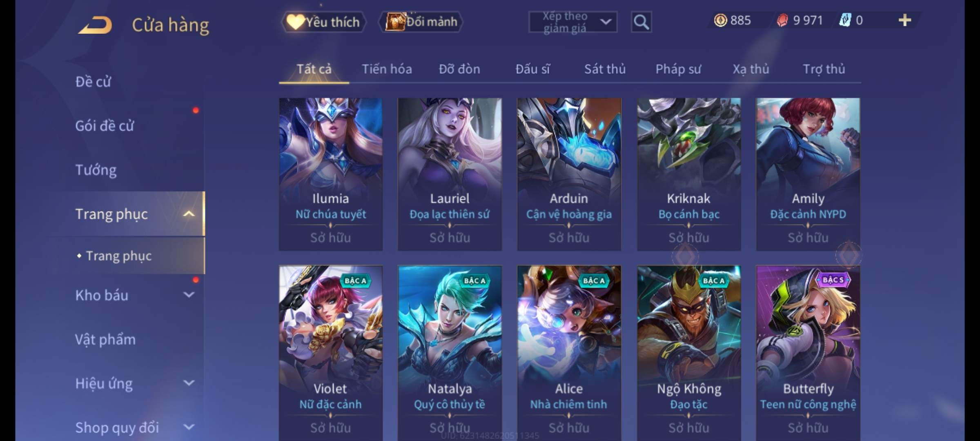Open Yêu thích heart favorites
980x441 pixels.
323,22
